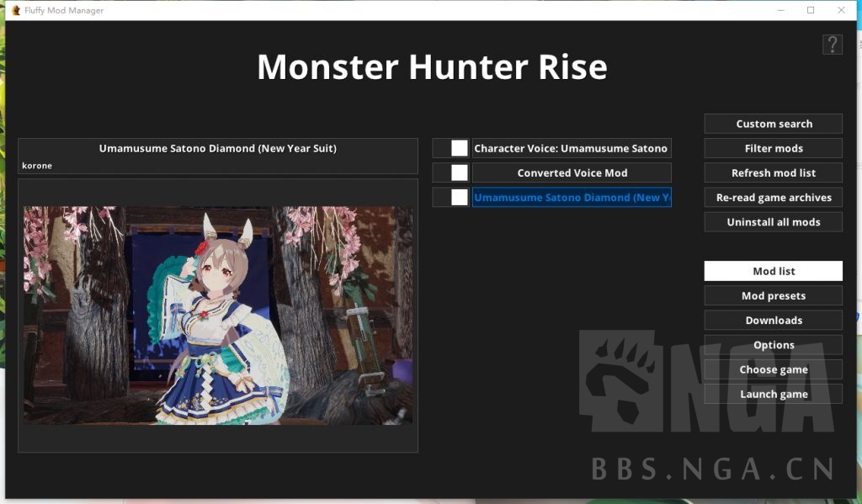The height and width of the screenshot is (504, 862).
Task: Refresh the mod list
Action: pos(772,172)
